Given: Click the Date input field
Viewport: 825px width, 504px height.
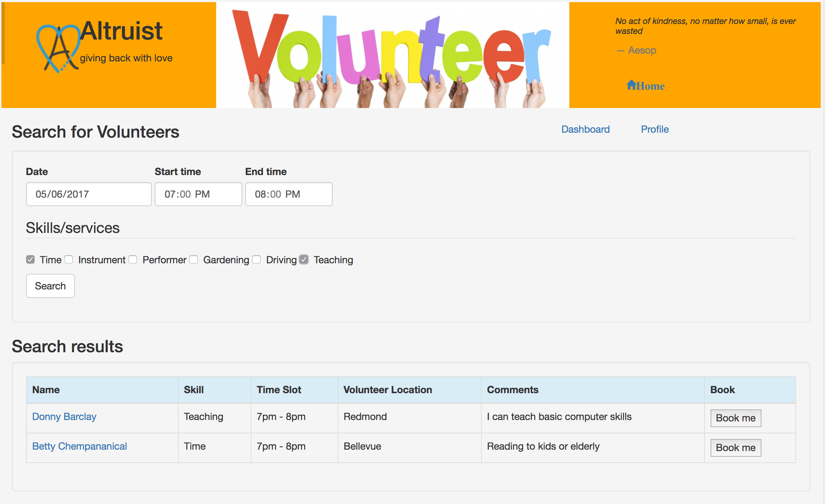Looking at the screenshot, I should pos(89,194).
